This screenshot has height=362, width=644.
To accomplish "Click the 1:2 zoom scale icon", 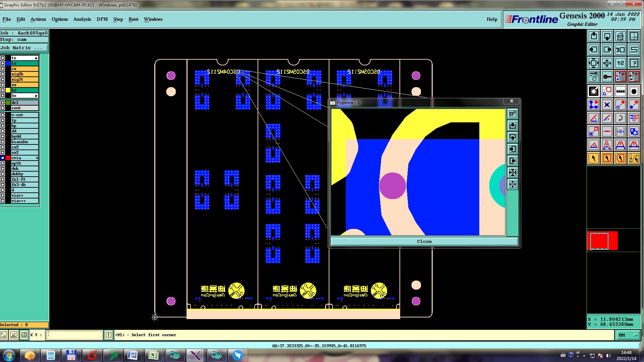I will (620, 63).
